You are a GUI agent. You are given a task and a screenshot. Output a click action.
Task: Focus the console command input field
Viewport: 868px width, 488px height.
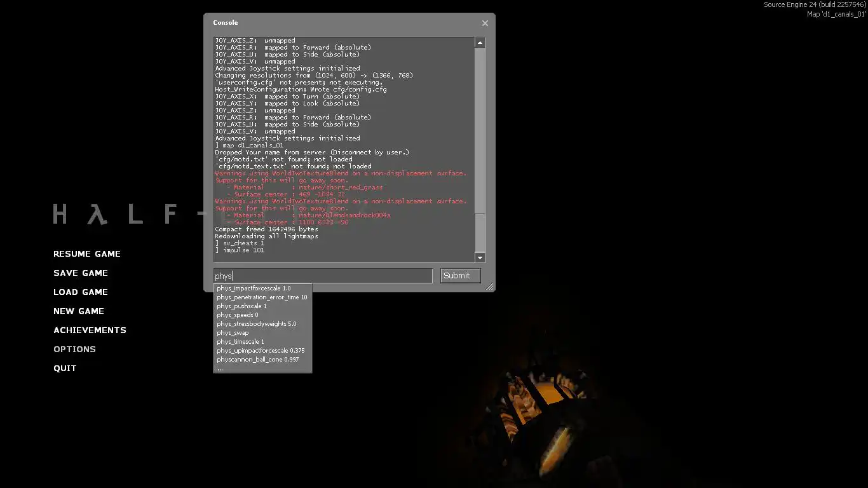[x=323, y=276]
